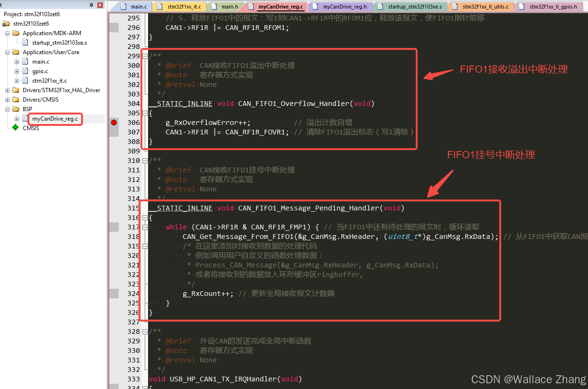The width and height of the screenshot is (588, 389).
Task: Click the file icon on the main.c tab
Action: [124, 7]
